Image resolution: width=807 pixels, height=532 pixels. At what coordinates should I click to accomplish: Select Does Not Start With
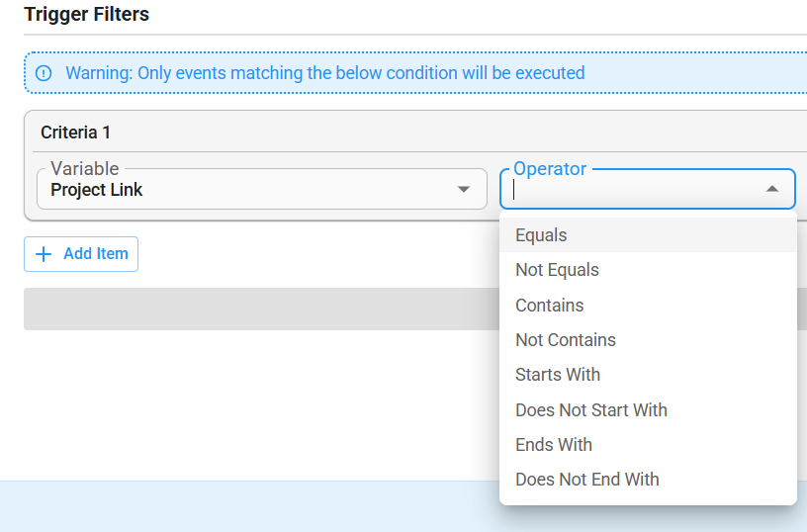[648, 410]
